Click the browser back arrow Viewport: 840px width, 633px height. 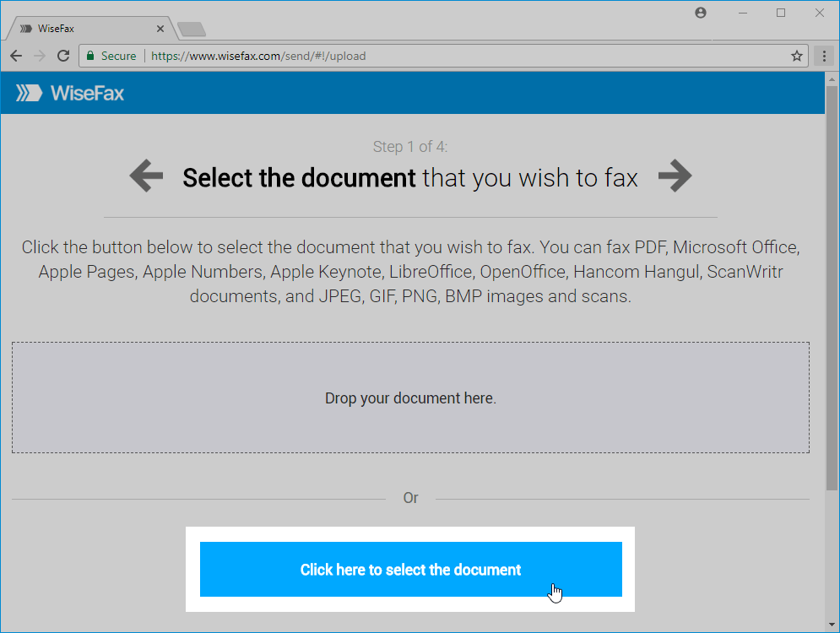tap(16, 56)
